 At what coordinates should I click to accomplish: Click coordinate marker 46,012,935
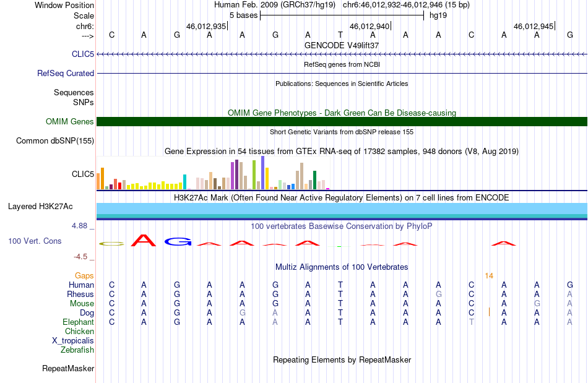(x=206, y=26)
